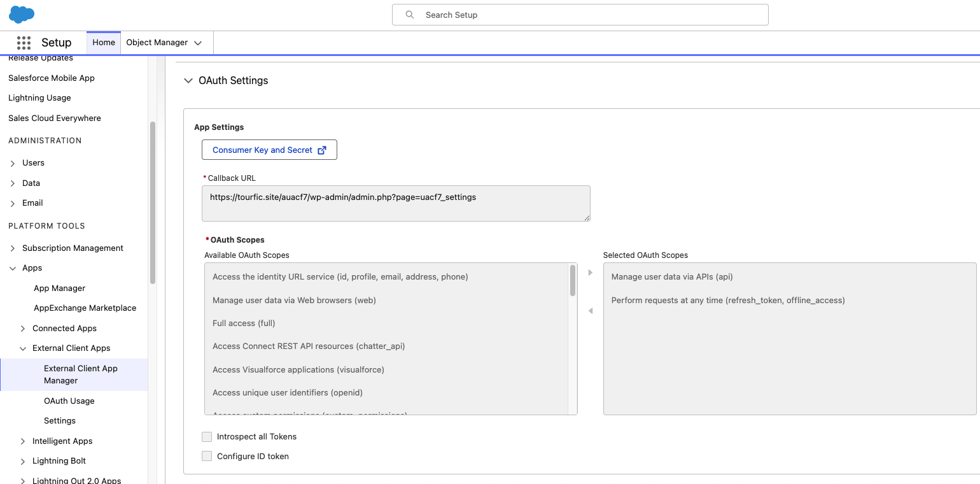This screenshot has height=484, width=980.
Task: Open App Manager in the sidebar
Action: 59,288
